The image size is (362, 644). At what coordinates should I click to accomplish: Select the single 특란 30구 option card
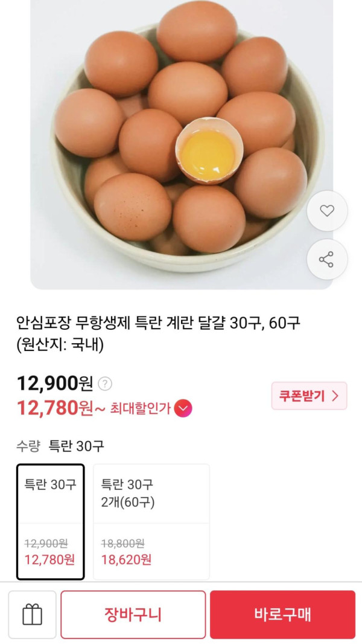[51, 521]
